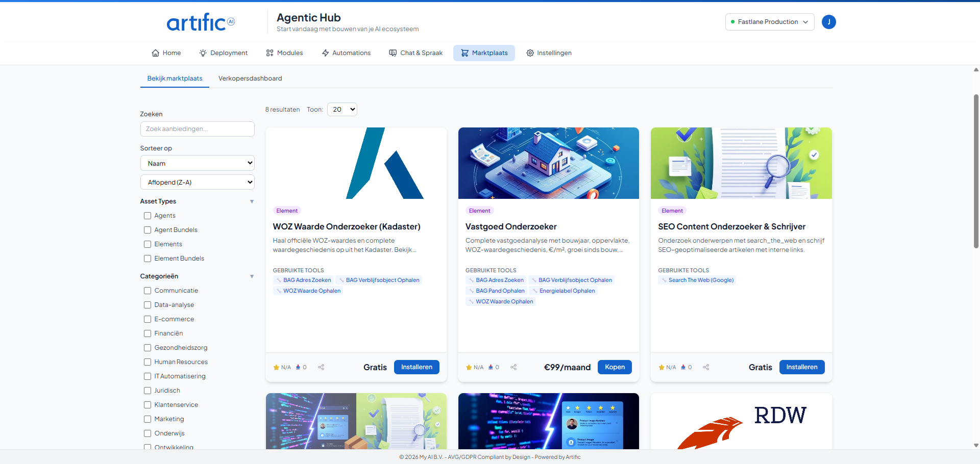This screenshot has height=464, width=980.
Task: Click the installs count icon on SEO Content card
Action: pos(683,367)
